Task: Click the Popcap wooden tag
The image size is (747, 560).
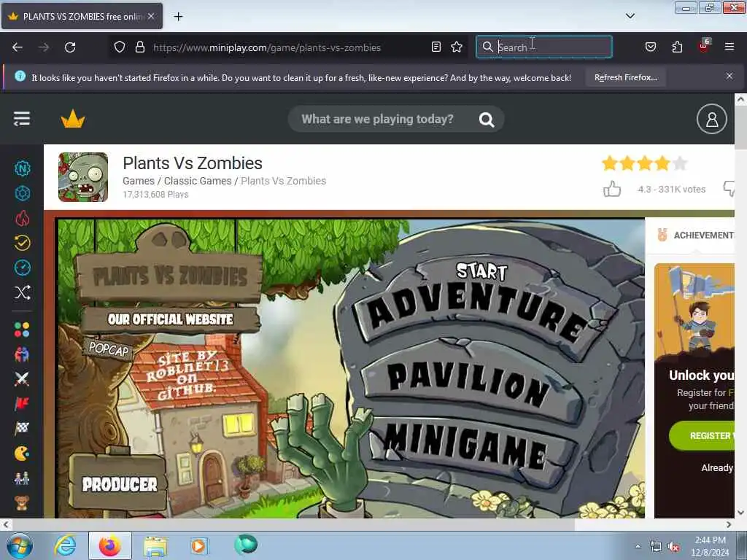Action: pyautogui.click(x=109, y=349)
